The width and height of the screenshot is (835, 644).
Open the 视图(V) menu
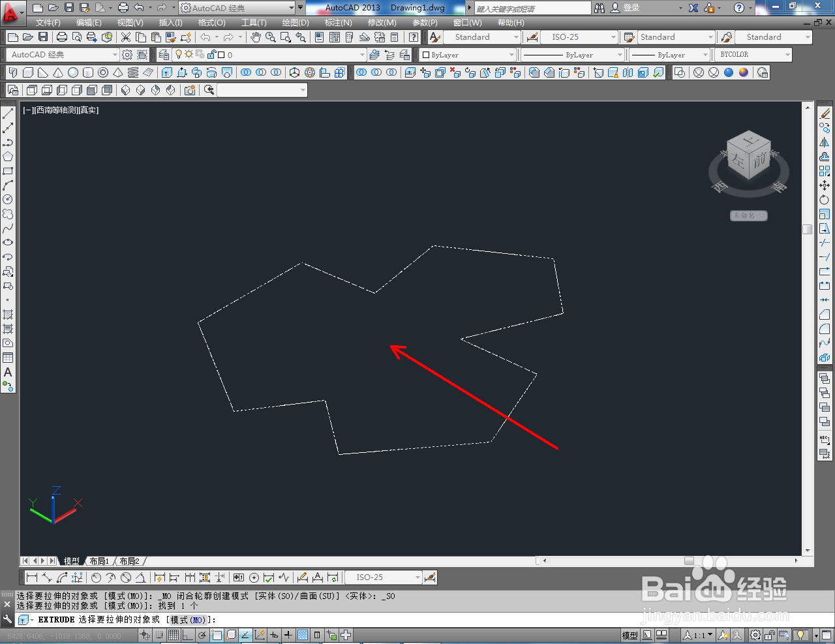[x=130, y=23]
